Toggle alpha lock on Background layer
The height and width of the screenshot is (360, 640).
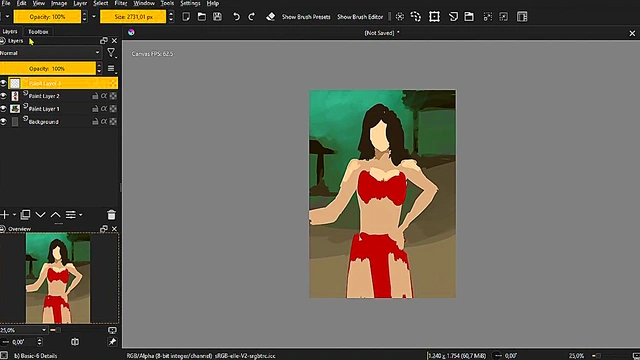(113, 122)
